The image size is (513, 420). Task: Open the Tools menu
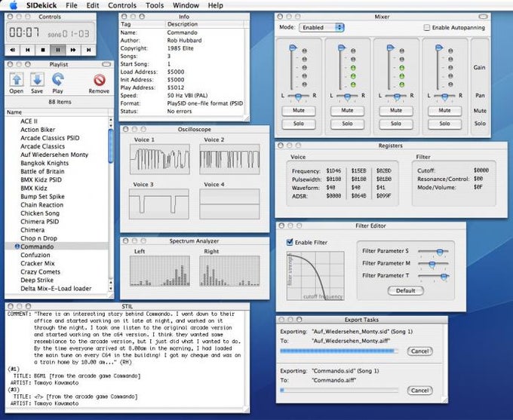(155, 5)
